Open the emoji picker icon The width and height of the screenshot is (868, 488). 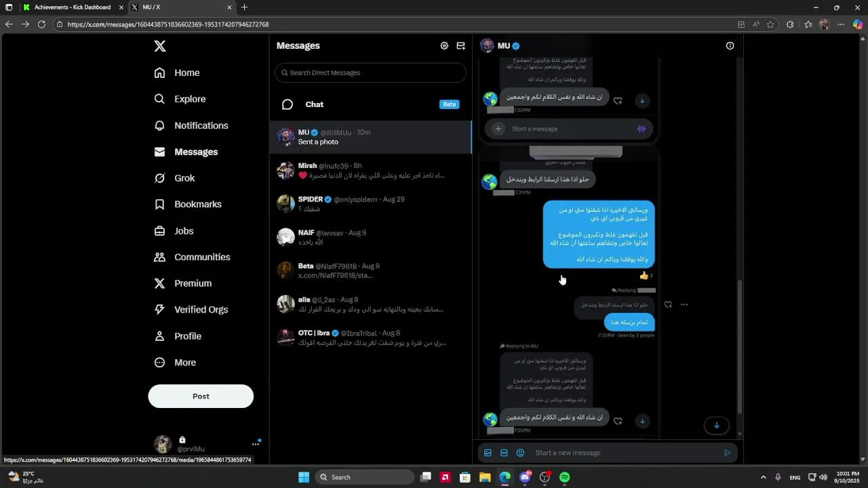[x=520, y=453]
